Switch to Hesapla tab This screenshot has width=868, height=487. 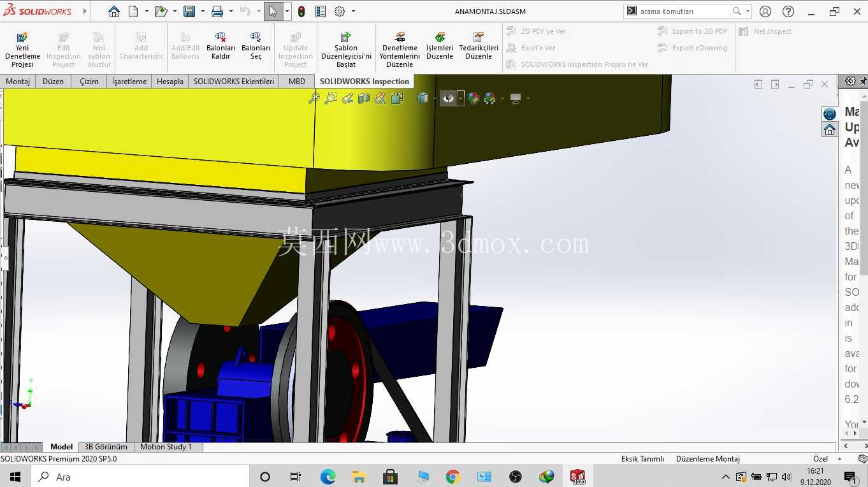point(170,81)
